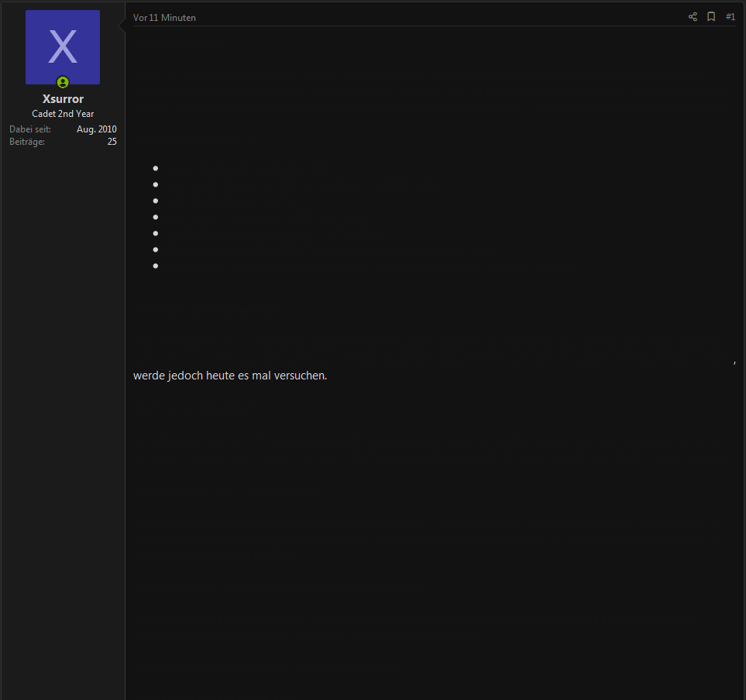Open Xsurror's avatar image
746x700 pixels.
[63, 47]
